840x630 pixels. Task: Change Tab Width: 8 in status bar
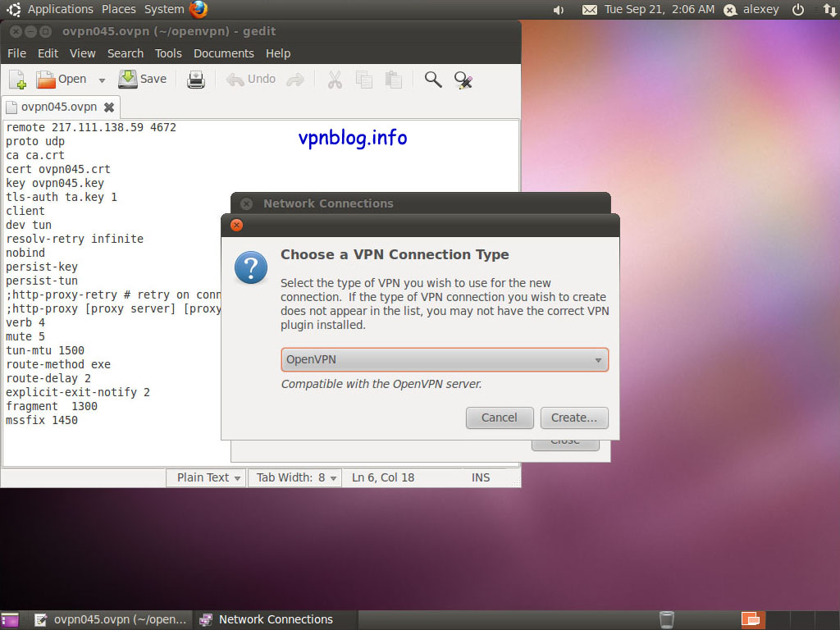tap(295, 477)
